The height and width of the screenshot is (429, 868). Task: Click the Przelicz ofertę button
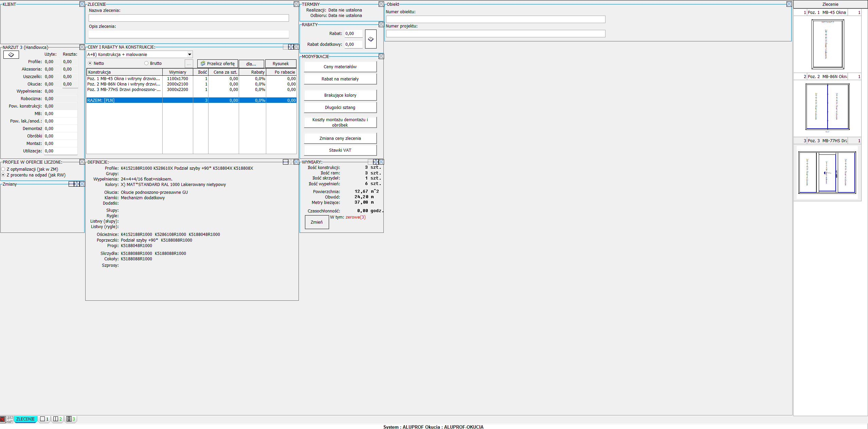click(x=217, y=64)
